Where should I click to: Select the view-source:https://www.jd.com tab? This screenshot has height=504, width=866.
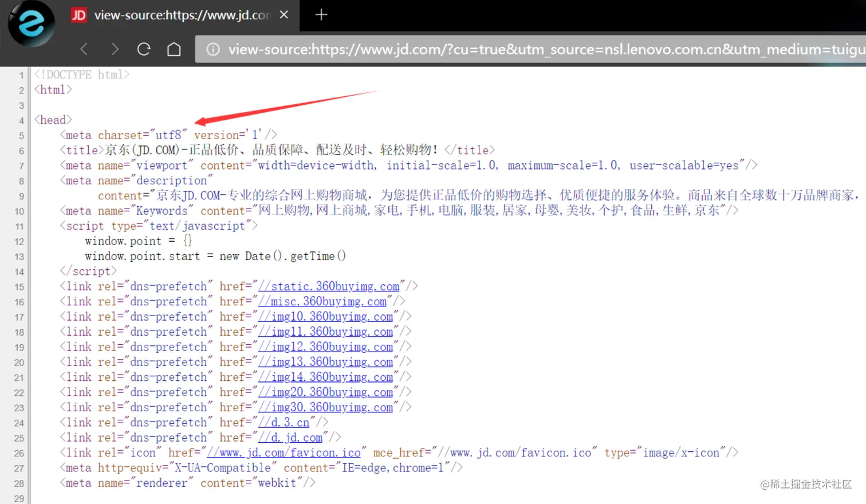[x=181, y=15]
